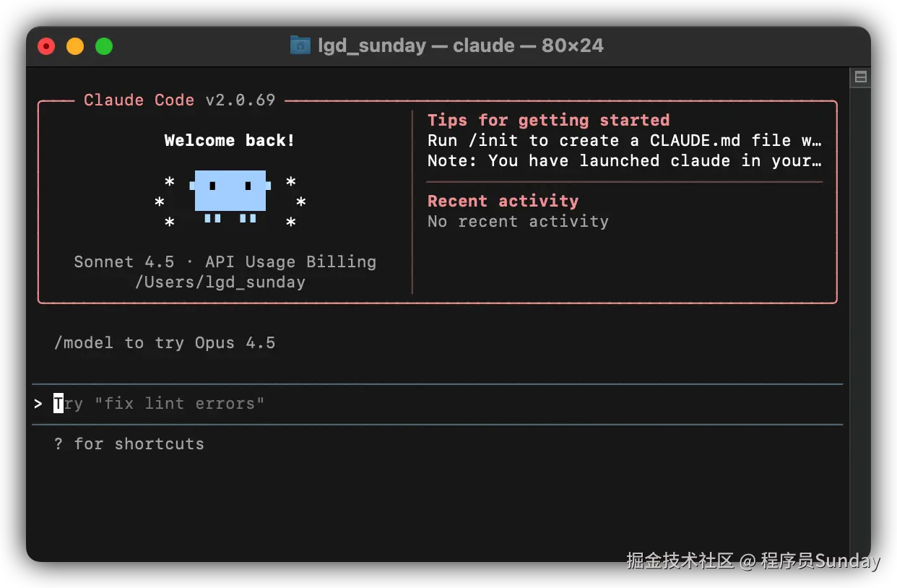The image size is (897, 588).
Task: Click the 'Try "fix lint errors"' prompt input
Action: point(179,404)
